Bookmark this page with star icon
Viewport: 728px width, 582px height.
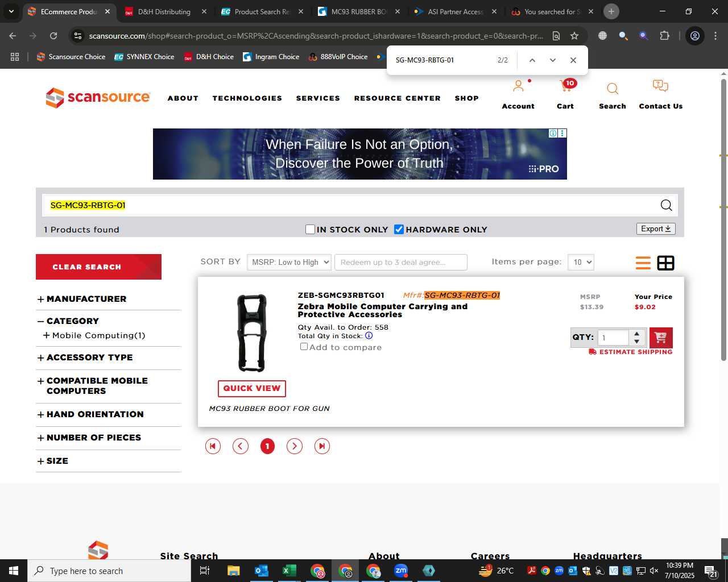click(x=574, y=36)
